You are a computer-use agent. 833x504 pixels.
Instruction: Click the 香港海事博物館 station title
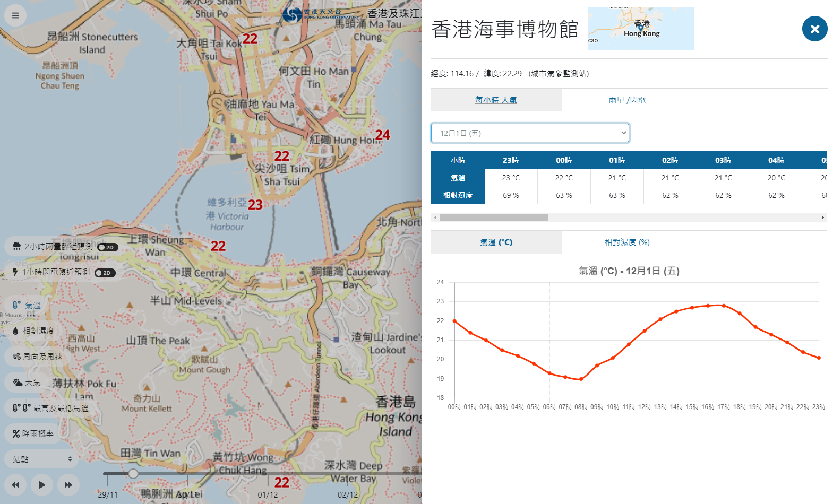point(505,29)
